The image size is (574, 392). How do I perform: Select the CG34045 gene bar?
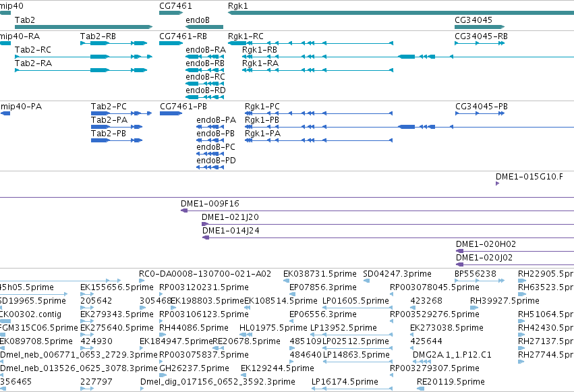480,27
